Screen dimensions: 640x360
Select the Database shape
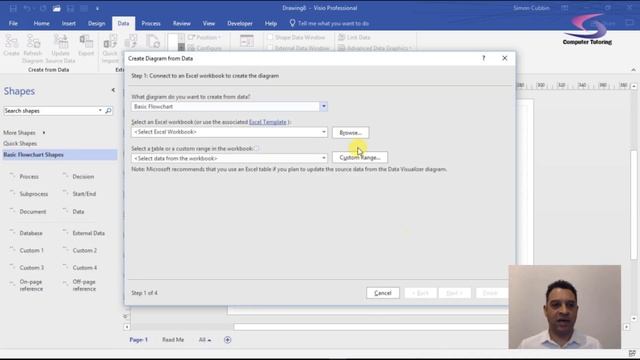point(26,233)
